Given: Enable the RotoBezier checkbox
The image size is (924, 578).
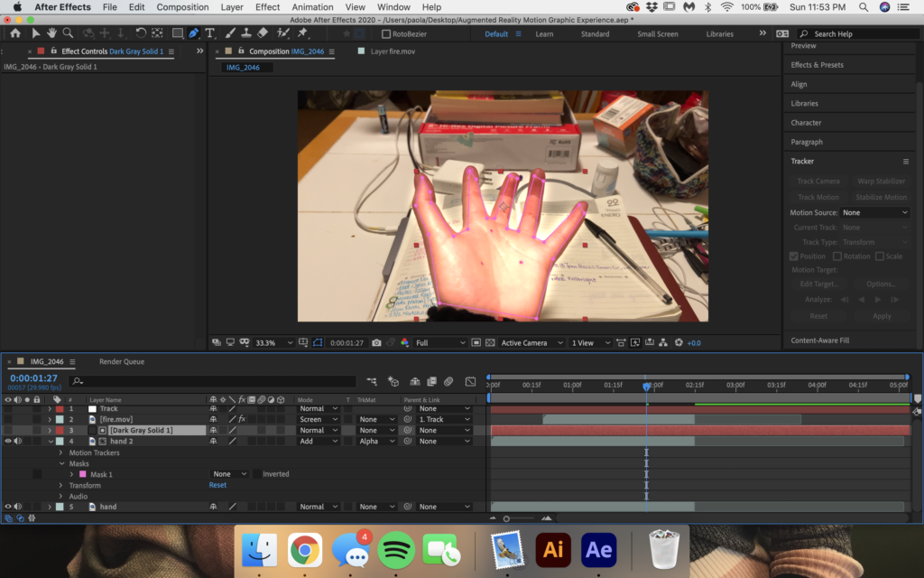Looking at the screenshot, I should 386,34.
